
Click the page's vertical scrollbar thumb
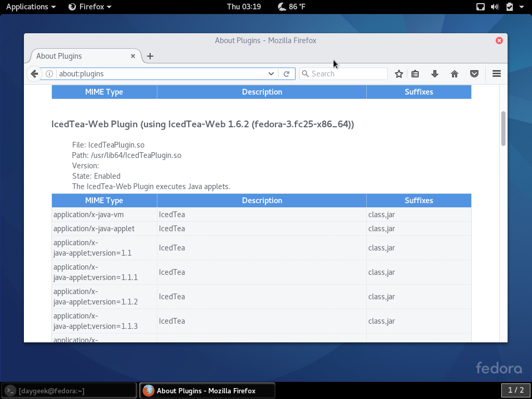pos(503,129)
